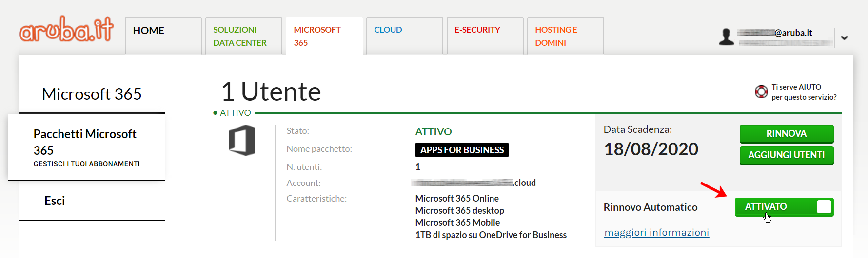The width and height of the screenshot is (868, 258).
Task: Expand the account dropdown arrow
Action: coord(844,37)
